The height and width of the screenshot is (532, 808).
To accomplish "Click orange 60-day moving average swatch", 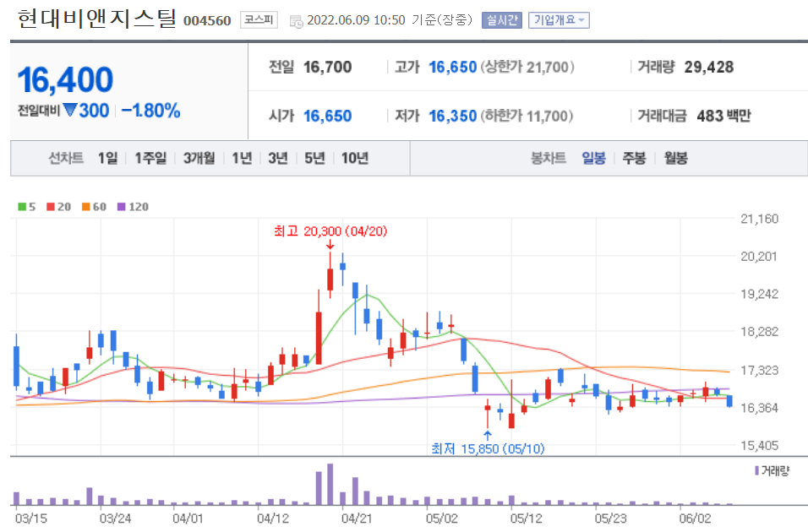I will pos(86,207).
